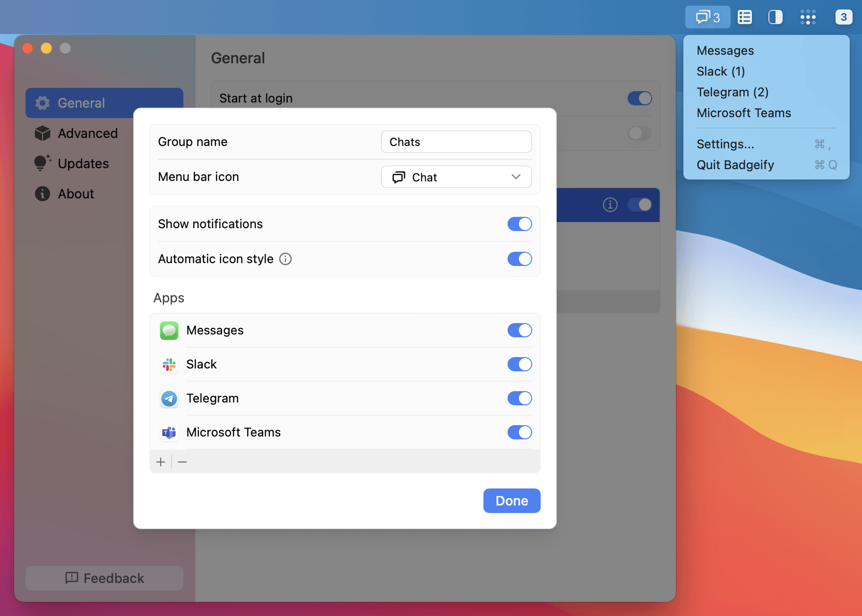Click the Done button
This screenshot has height=616, width=862.
[512, 501]
